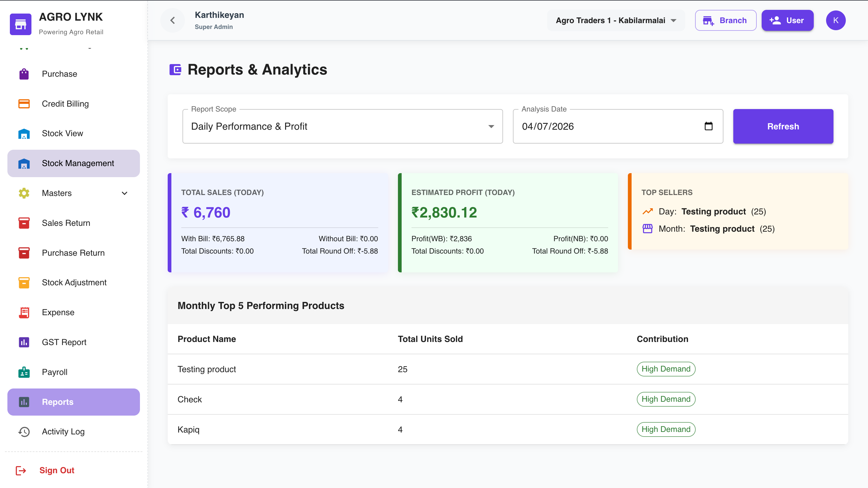Open the K user avatar
This screenshot has height=488, width=868.
(836, 21)
